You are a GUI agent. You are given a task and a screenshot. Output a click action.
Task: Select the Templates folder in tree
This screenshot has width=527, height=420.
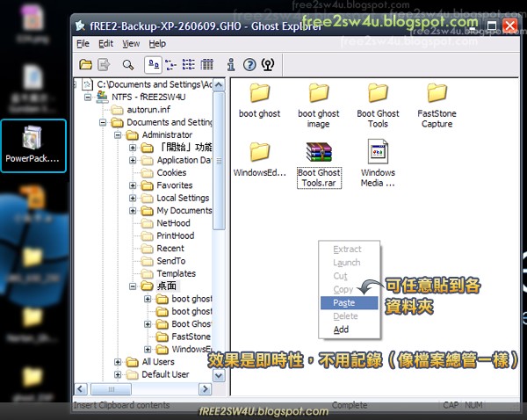[x=177, y=273]
